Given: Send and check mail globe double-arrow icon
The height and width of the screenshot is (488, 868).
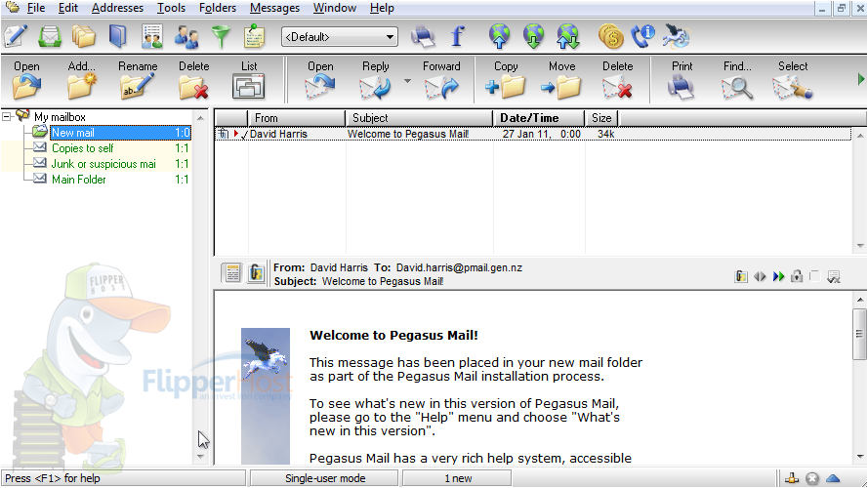Looking at the screenshot, I should click(x=568, y=36).
